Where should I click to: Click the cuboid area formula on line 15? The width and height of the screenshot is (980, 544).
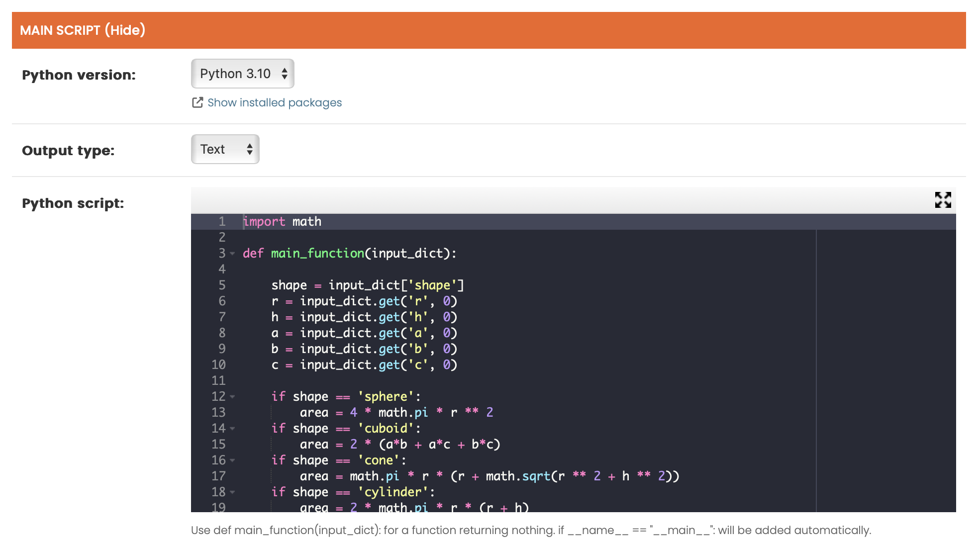(400, 445)
